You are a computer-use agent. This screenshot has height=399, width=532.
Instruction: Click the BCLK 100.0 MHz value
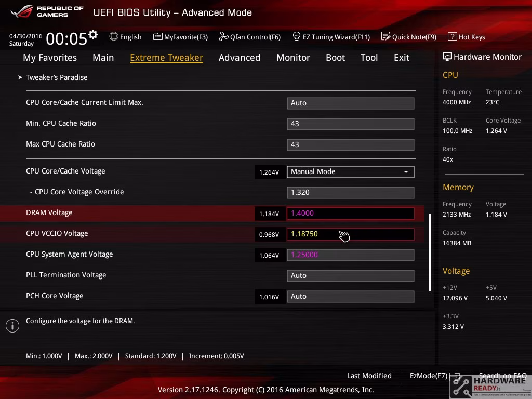click(x=457, y=130)
